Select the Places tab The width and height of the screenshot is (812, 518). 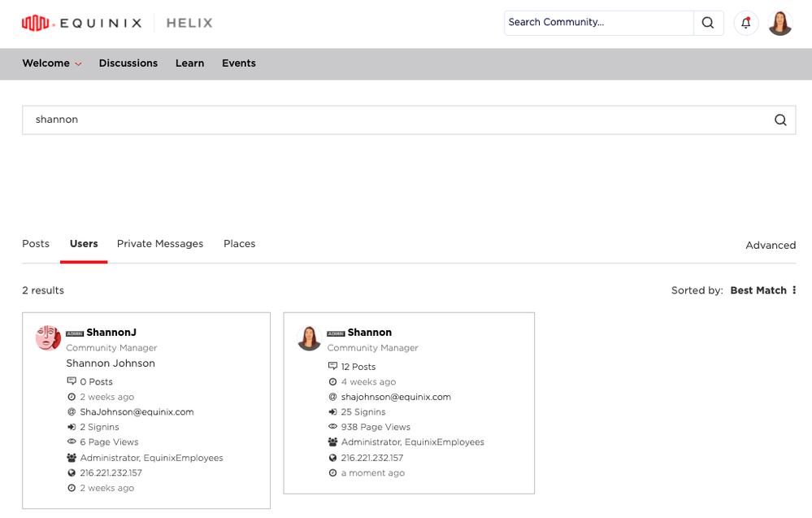[239, 244]
